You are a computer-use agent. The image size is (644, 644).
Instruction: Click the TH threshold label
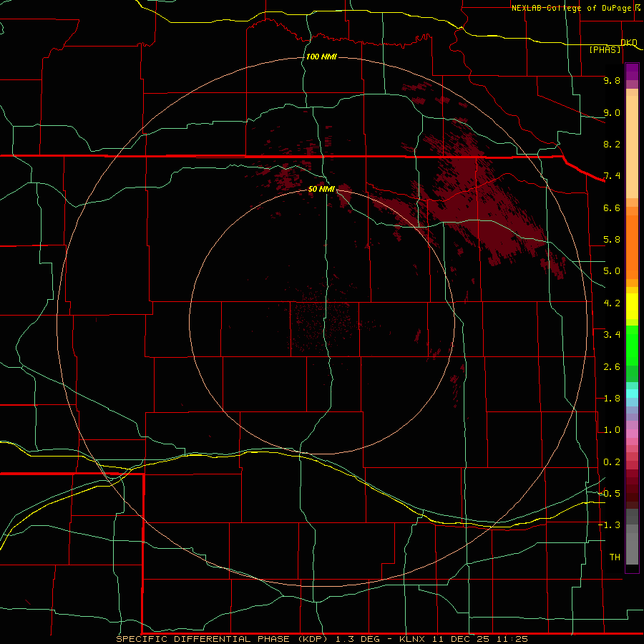coord(615,557)
